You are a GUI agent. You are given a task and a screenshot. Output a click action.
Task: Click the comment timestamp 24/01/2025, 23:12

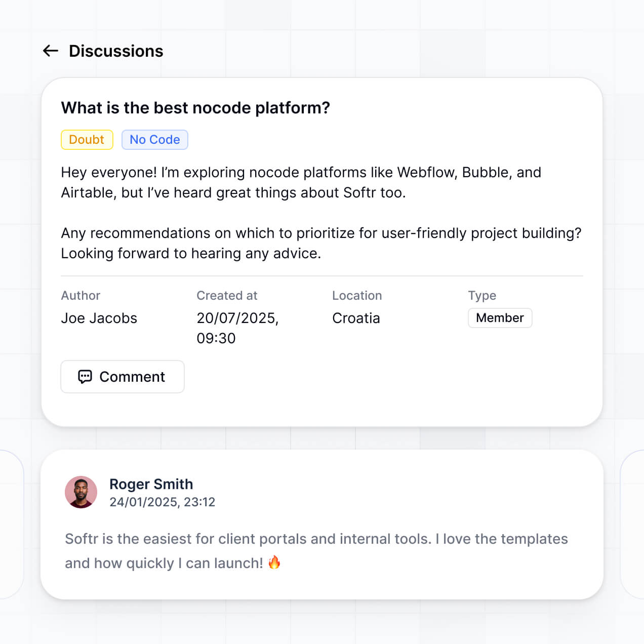(x=162, y=502)
